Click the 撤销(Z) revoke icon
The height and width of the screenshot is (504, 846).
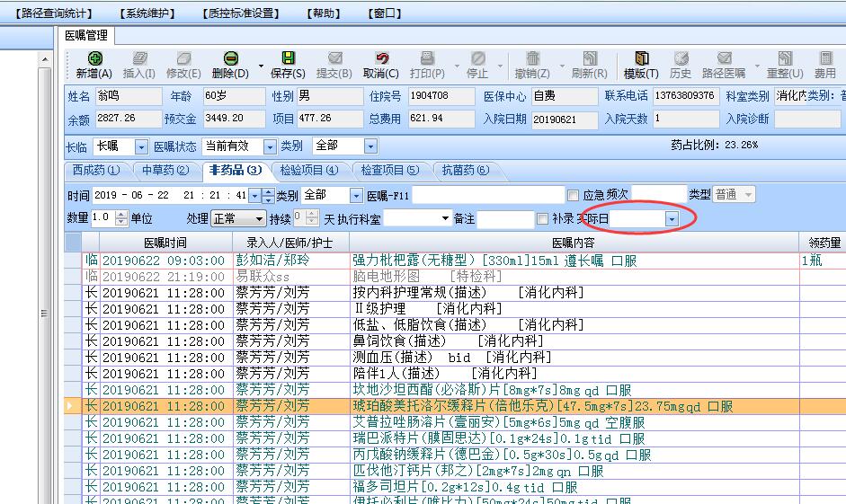pyautogui.click(x=532, y=58)
